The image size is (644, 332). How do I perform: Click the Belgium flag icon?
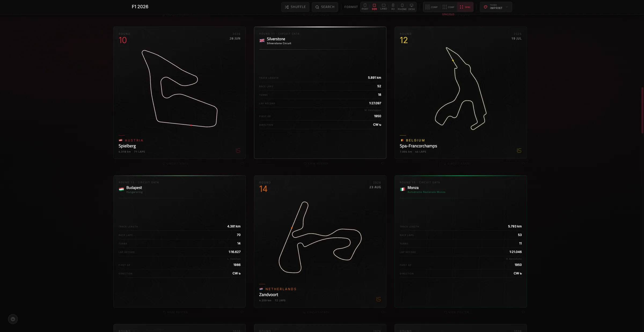pyautogui.click(x=402, y=140)
